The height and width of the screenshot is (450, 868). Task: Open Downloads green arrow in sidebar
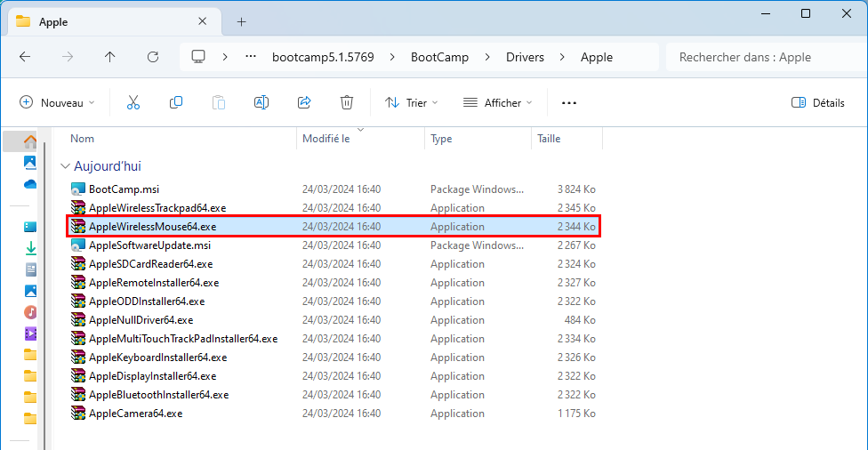click(30, 248)
